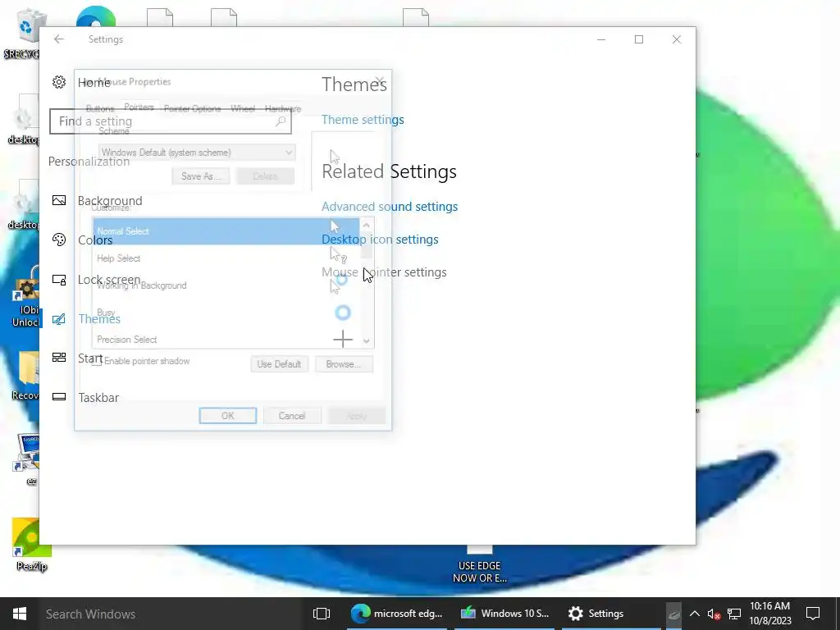Open Advanced sound settings link
840x630 pixels.
[x=390, y=206]
